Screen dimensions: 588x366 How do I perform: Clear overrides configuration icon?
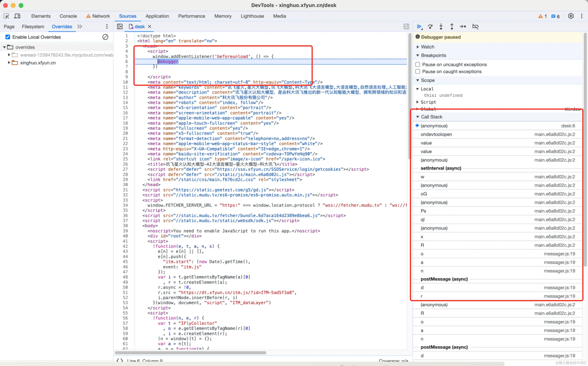105,37
